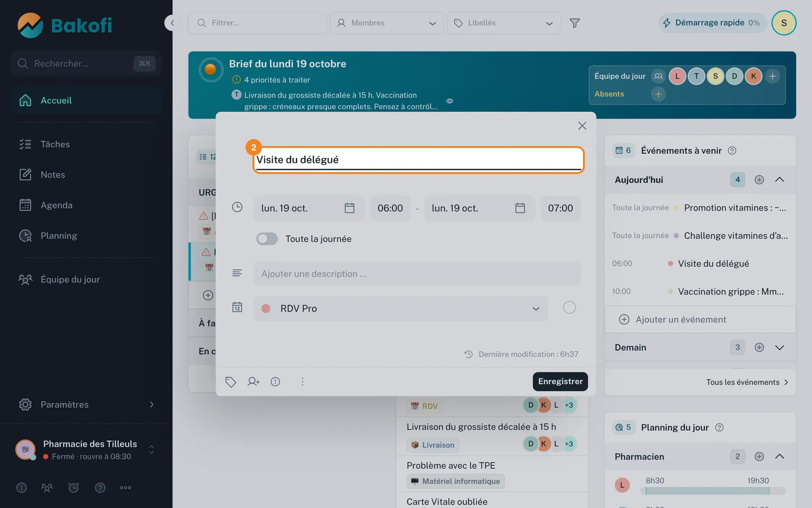Toggle the eye icon in brief banner
This screenshot has width=812, height=508.
[450, 101]
